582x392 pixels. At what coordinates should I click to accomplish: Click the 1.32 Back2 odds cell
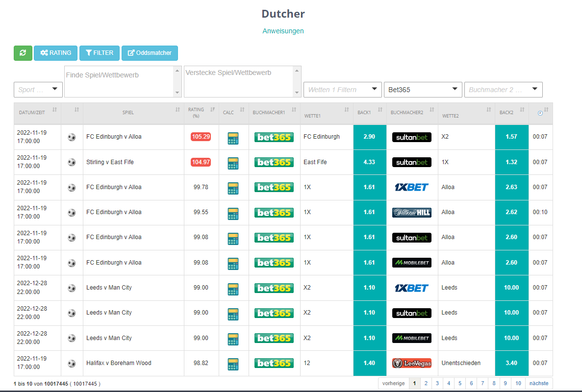511,162
